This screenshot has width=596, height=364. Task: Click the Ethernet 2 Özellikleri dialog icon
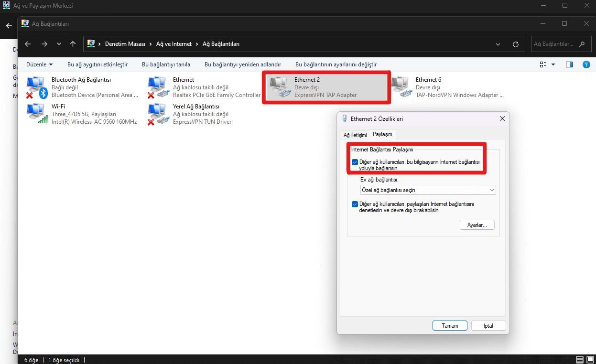click(345, 118)
